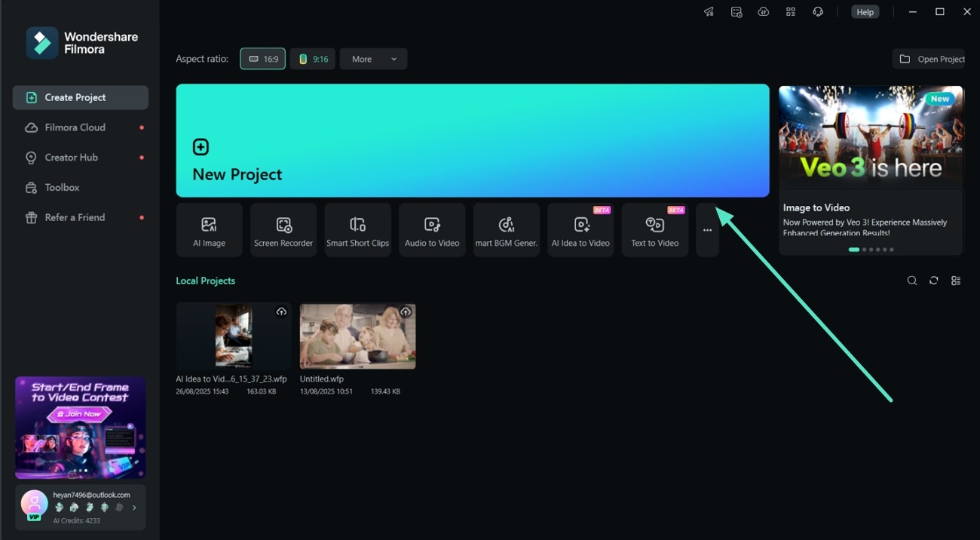Open AI Idea to Video tool
The image size is (980, 540).
click(x=580, y=230)
